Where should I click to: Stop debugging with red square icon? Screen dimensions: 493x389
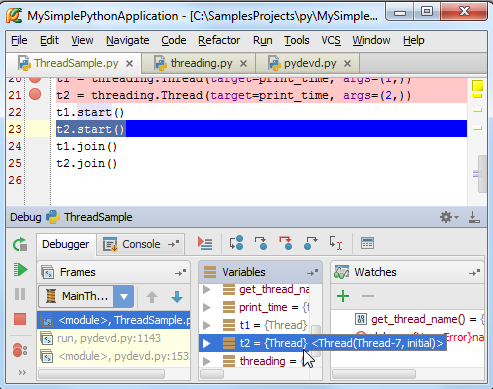tap(20, 319)
